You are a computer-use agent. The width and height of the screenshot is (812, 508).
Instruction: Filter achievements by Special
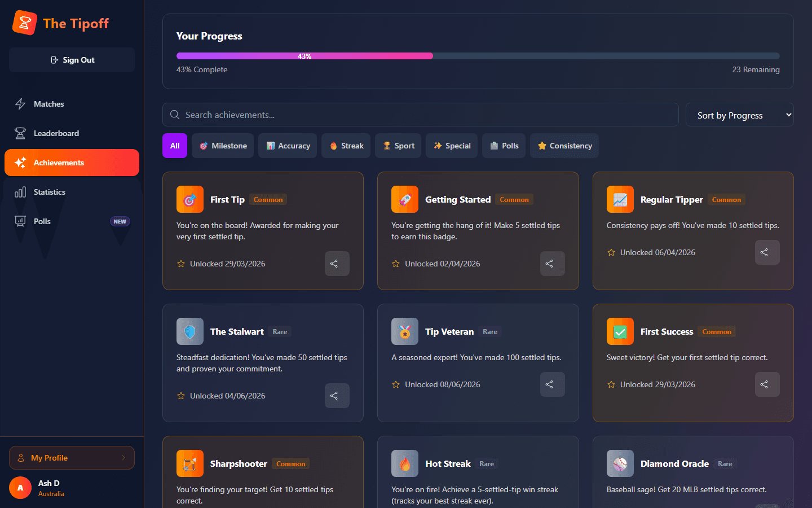coord(452,146)
